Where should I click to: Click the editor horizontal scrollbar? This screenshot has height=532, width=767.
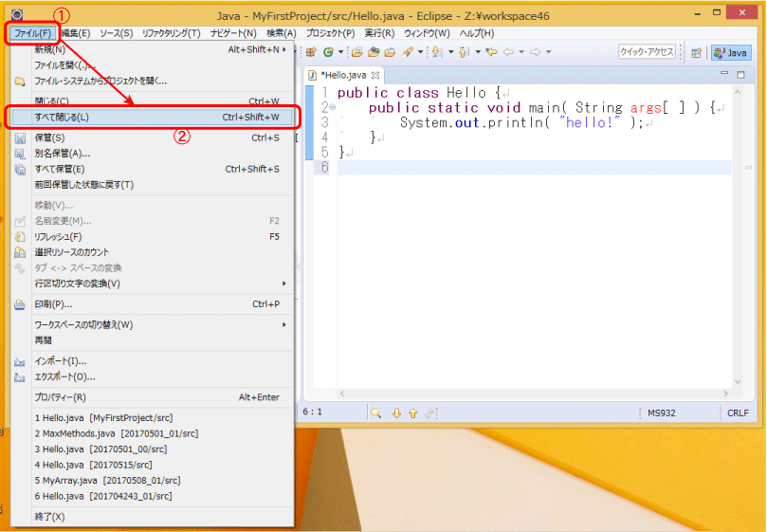(533, 394)
